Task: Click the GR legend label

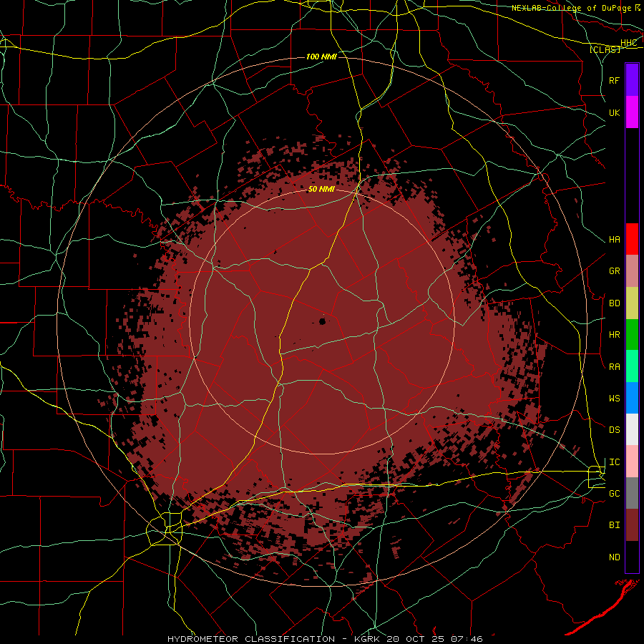Action: [614, 271]
